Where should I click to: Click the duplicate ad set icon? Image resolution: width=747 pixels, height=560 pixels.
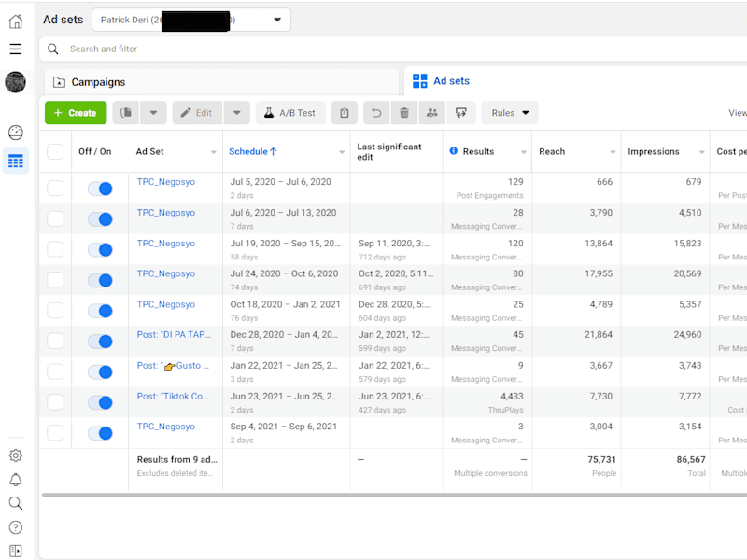click(x=126, y=113)
